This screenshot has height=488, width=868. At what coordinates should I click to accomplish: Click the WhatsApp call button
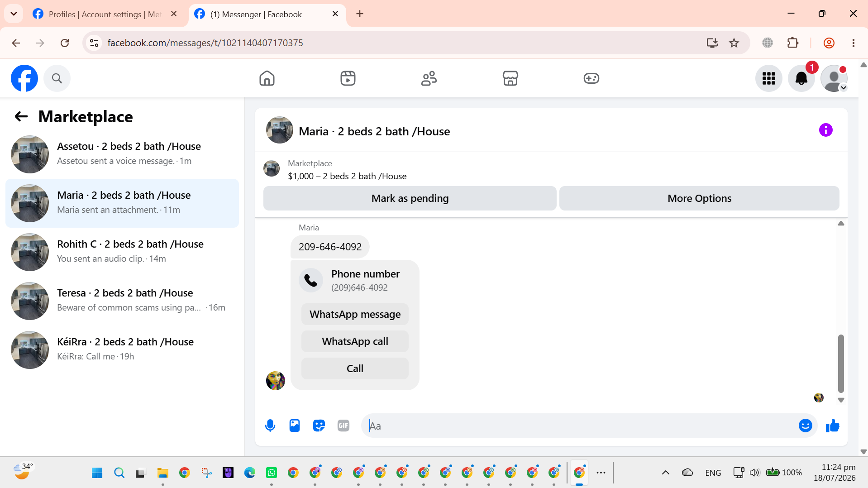(355, 341)
